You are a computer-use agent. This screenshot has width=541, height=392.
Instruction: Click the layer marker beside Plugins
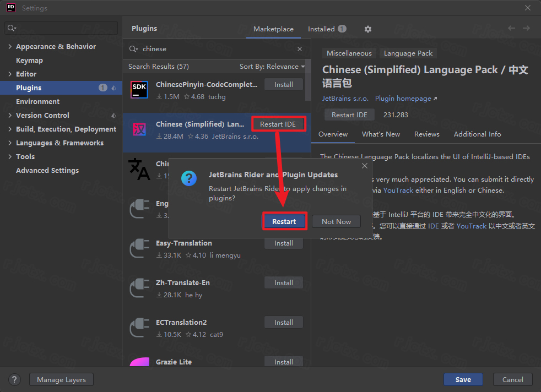click(x=113, y=88)
